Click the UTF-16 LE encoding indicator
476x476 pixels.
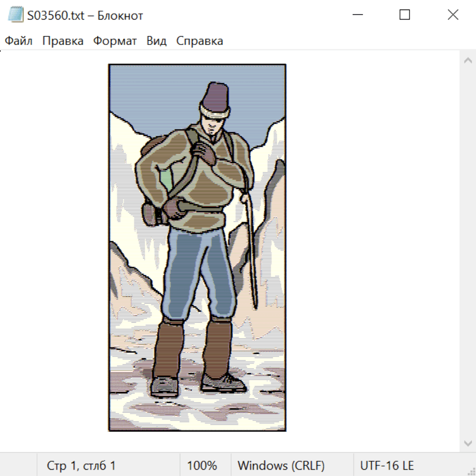(x=387, y=465)
